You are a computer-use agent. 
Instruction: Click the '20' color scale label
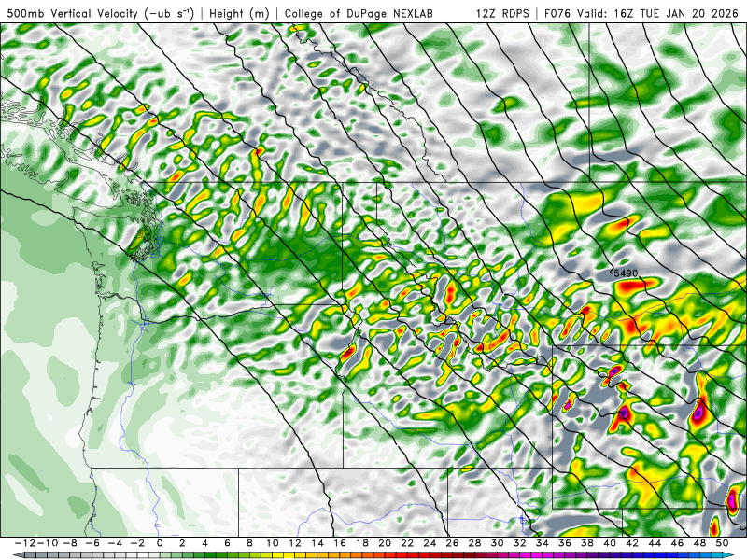(x=385, y=543)
